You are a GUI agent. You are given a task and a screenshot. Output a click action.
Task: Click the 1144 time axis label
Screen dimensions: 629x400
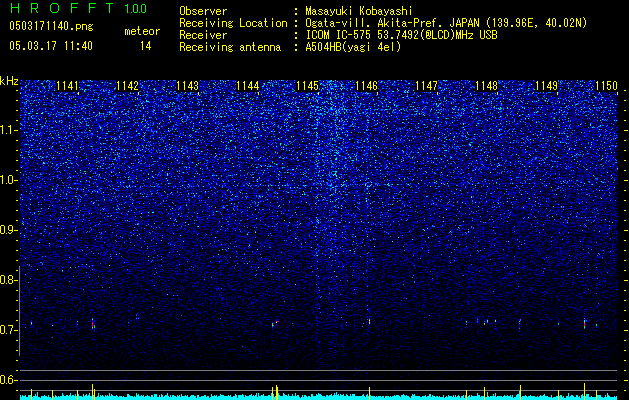[x=248, y=86]
